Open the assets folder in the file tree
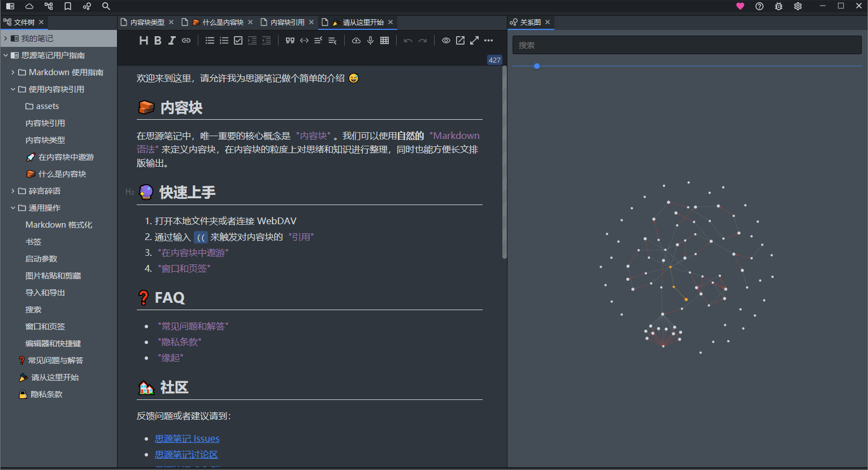The width and height of the screenshot is (868, 470). (x=47, y=106)
